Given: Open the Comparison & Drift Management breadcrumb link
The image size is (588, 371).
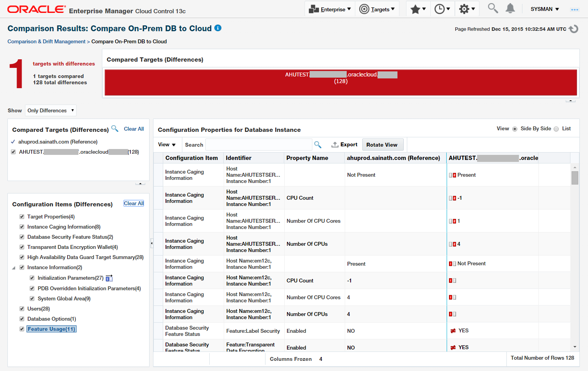Looking at the screenshot, I should tap(46, 41).
